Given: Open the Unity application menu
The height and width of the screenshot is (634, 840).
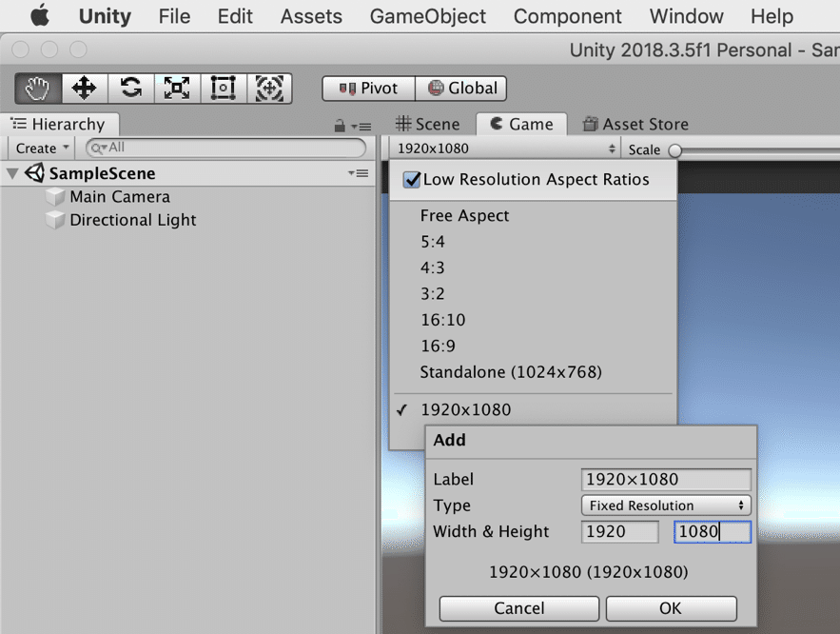Looking at the screenshot, I should [105, 16].
